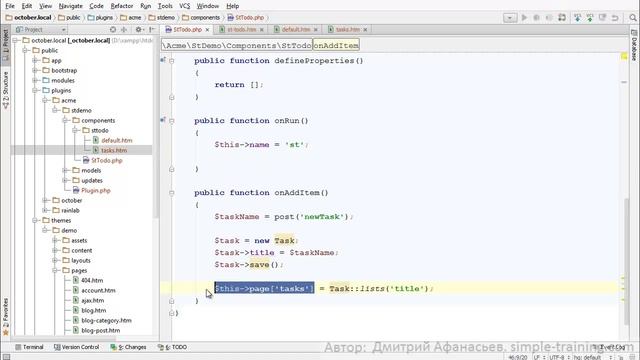
Task: Collapse the acme folder
Action: (45, 100)
